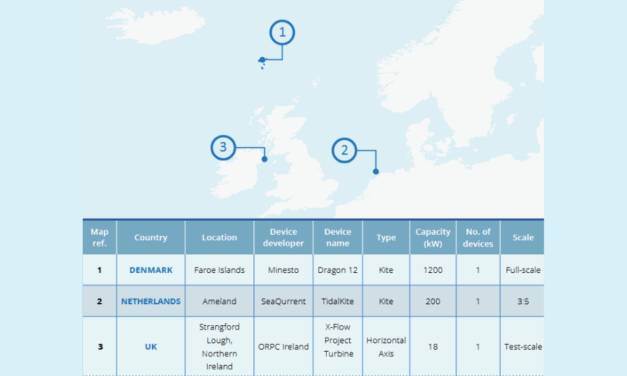Select map ref 3 in the table

(100, 346)
